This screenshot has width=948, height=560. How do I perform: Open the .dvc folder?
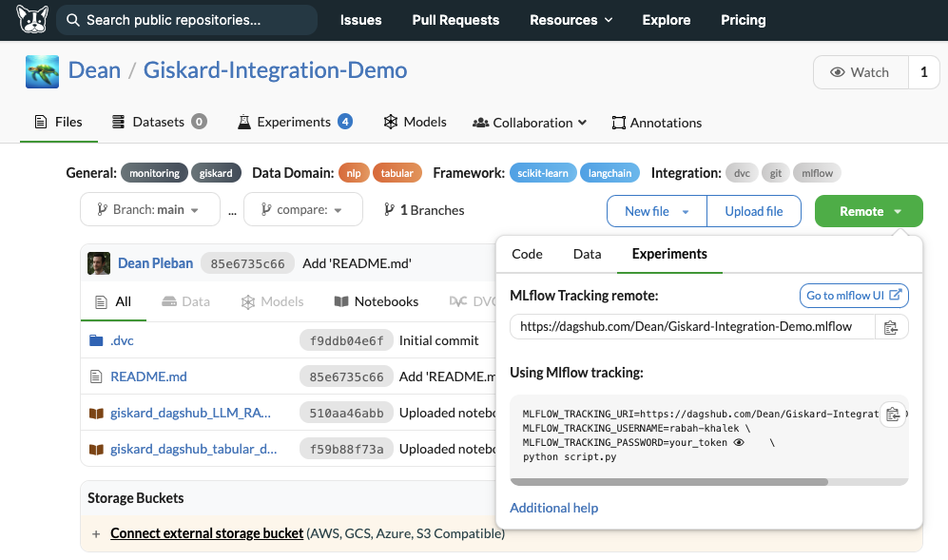[122, 340]
